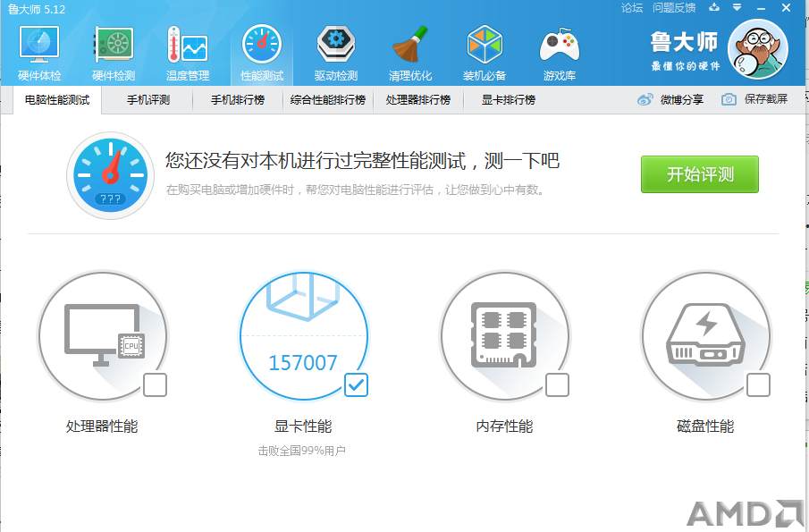Click the green 开始评测 button
The height and width of the screenshot is (532, 809).
pos(700,174)
